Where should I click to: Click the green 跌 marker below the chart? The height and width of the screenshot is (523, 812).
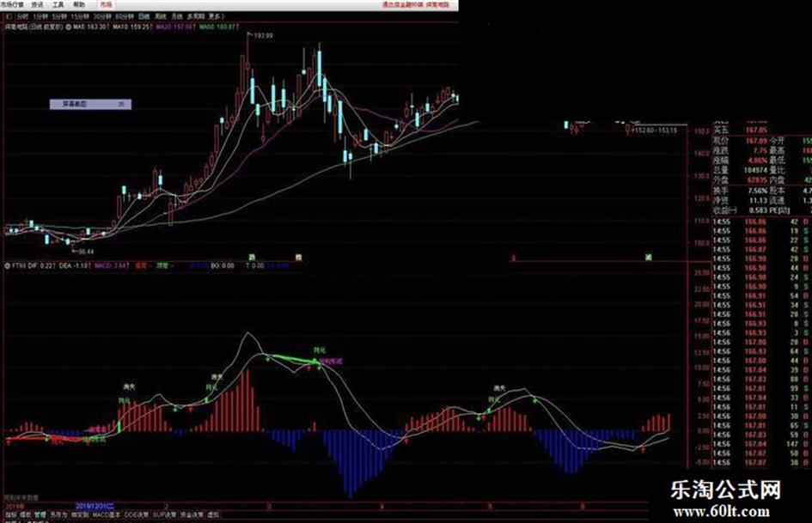pos(253,257)
